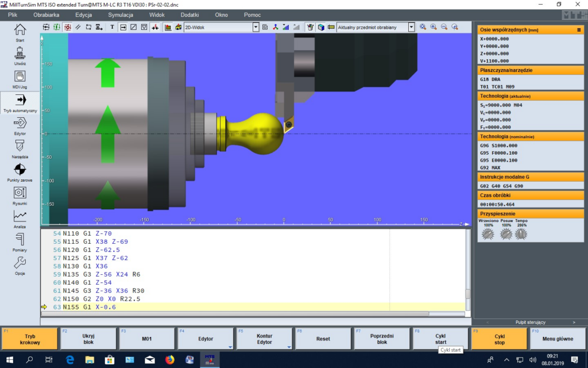Open the Symulacja menu

pyautogui.click(x=121, y=14)
